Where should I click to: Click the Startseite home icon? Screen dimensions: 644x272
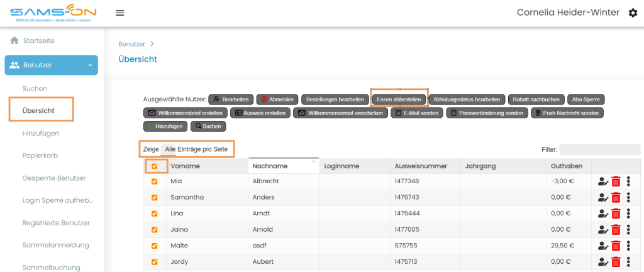click(14, 40)
